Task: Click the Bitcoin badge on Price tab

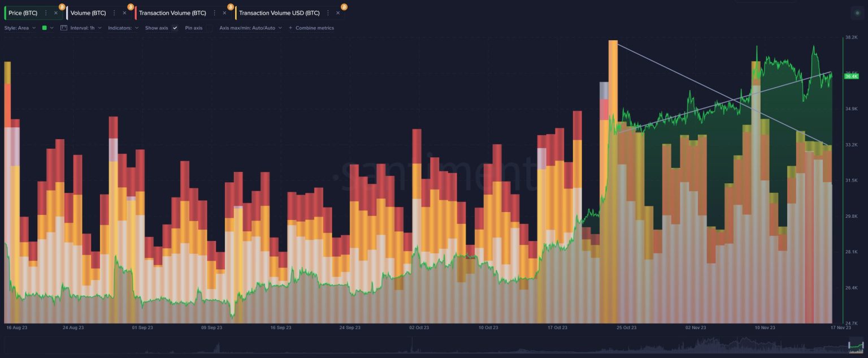Action: 62,7
